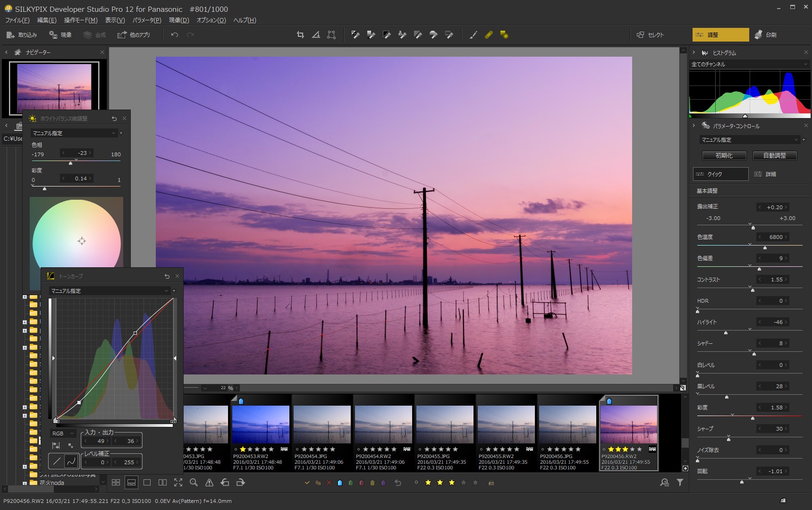This screenshot has height=510, width=812.
Task: Select the perspective correction tool
Action: 331,35
